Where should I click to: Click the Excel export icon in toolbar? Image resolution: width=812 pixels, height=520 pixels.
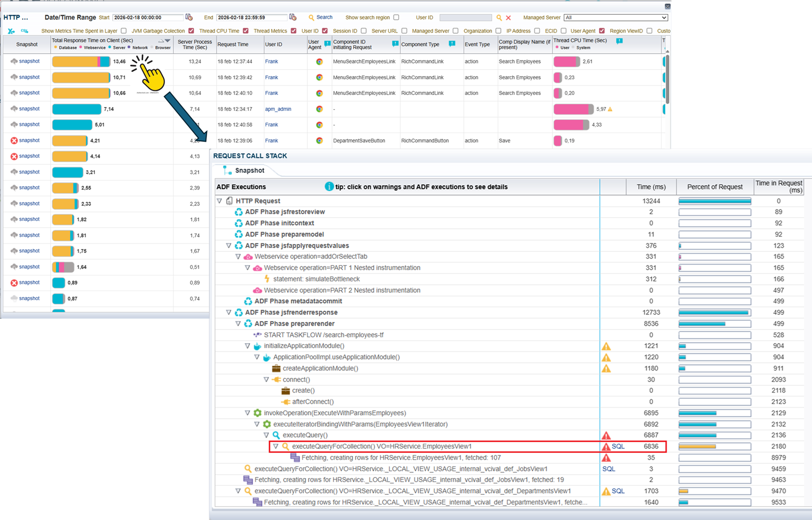pos(12,31)
